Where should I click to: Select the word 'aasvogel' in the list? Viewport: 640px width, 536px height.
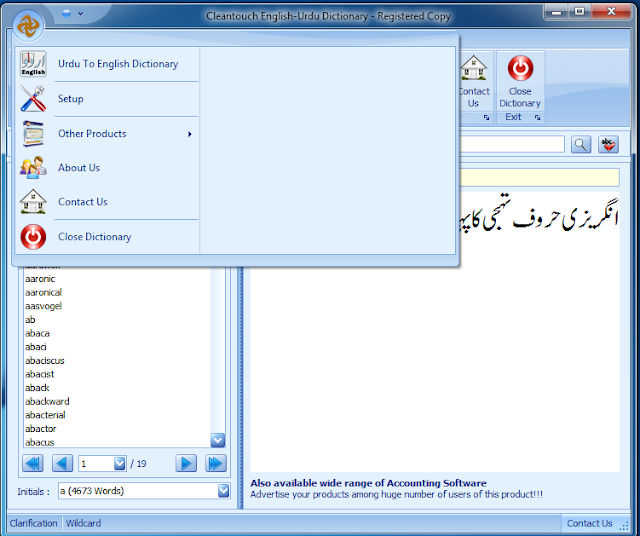[43, 306]
